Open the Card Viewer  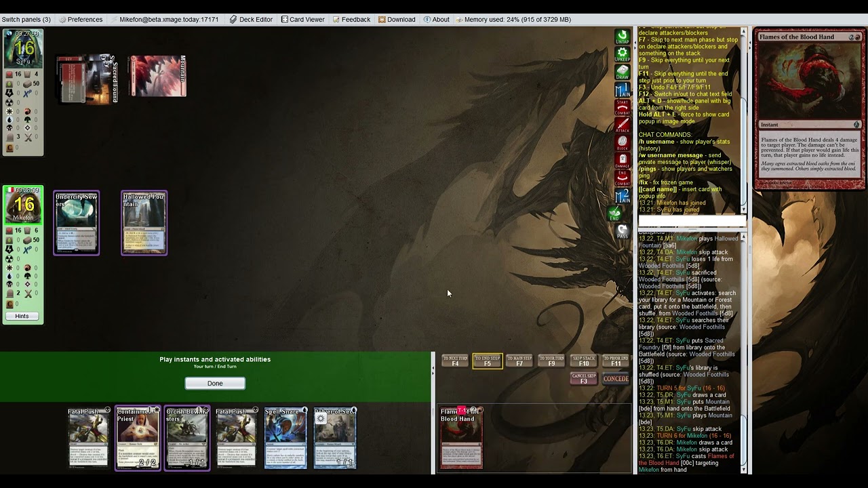click(303, 20)
